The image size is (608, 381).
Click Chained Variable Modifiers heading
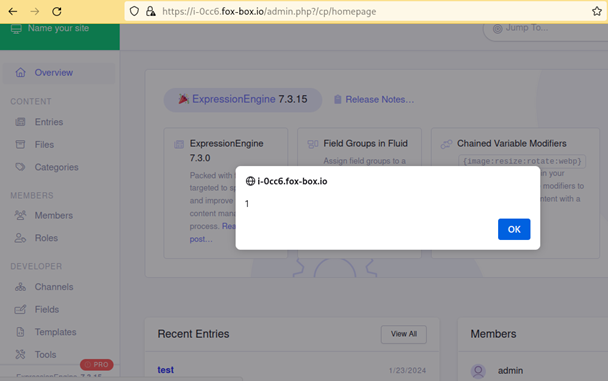(511, 143)
